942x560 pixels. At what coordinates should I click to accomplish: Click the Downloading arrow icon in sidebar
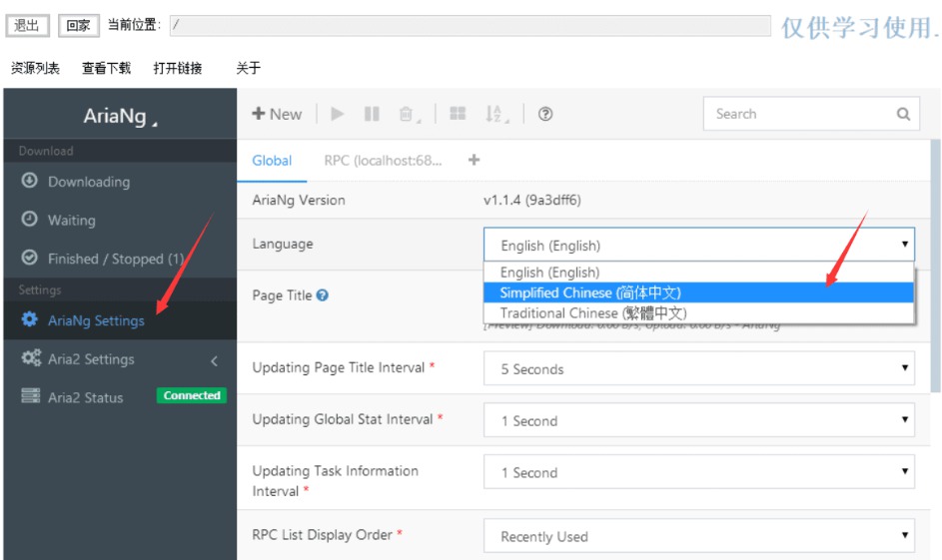[x=29, y=181]
